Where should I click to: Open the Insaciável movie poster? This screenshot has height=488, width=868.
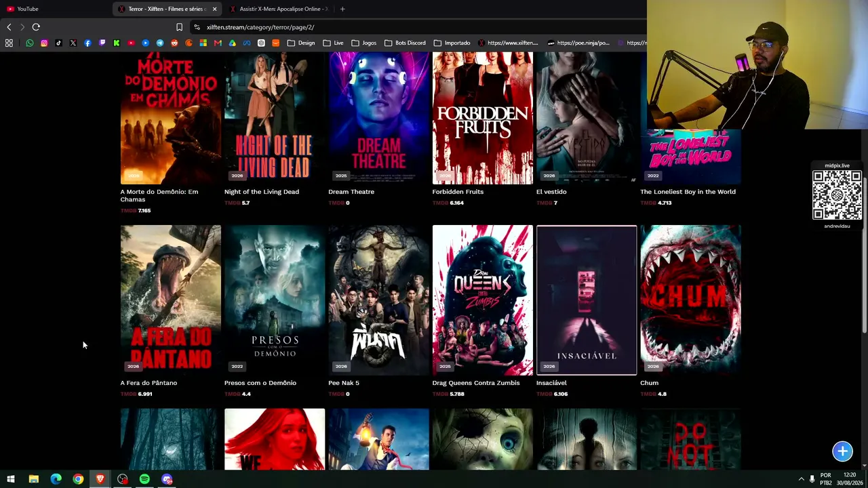587,300
